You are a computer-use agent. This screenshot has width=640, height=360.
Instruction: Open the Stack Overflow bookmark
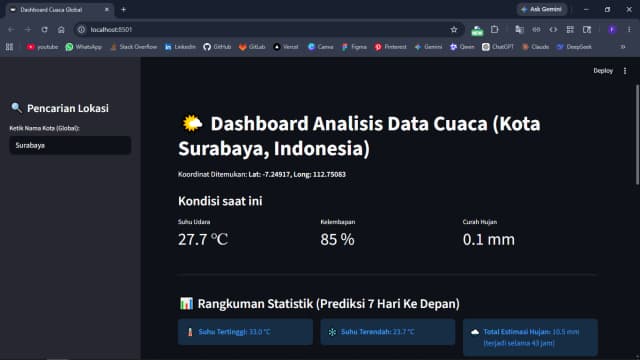133,47
